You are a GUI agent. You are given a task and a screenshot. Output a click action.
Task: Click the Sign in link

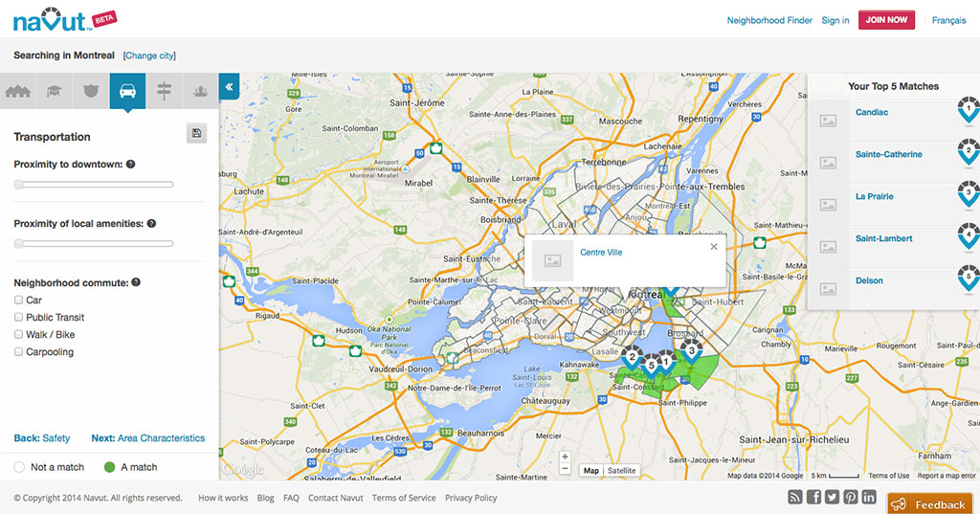pos(835,20)
